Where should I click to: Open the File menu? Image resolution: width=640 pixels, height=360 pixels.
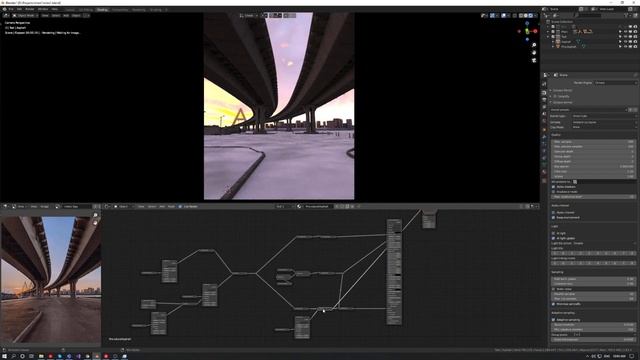11,9
